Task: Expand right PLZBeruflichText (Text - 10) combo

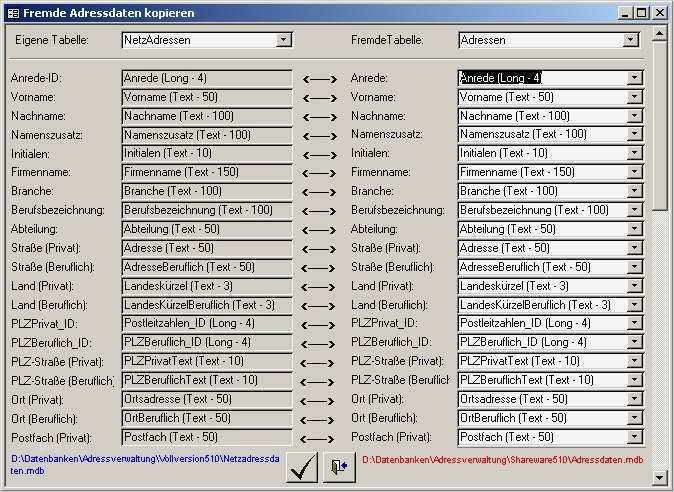Action: (634, 380)
